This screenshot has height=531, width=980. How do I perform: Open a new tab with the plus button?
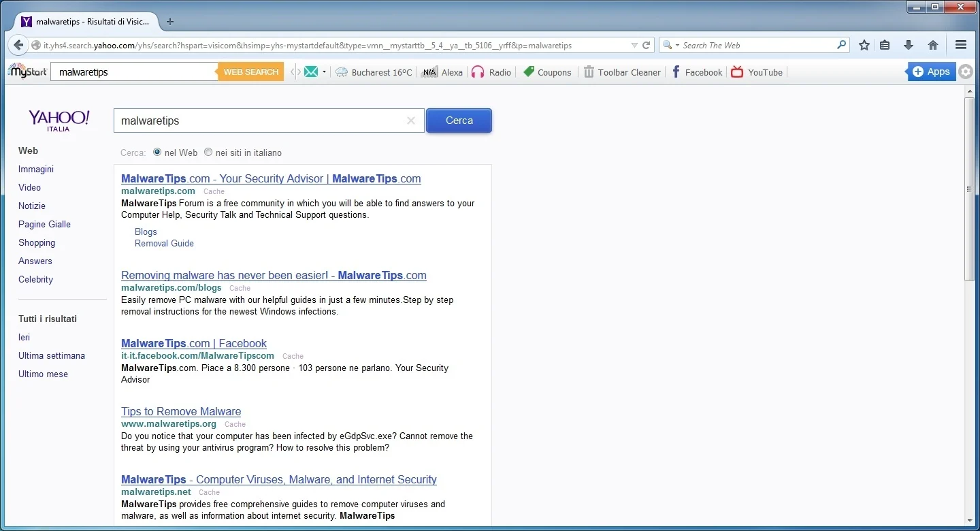(170, 21)
